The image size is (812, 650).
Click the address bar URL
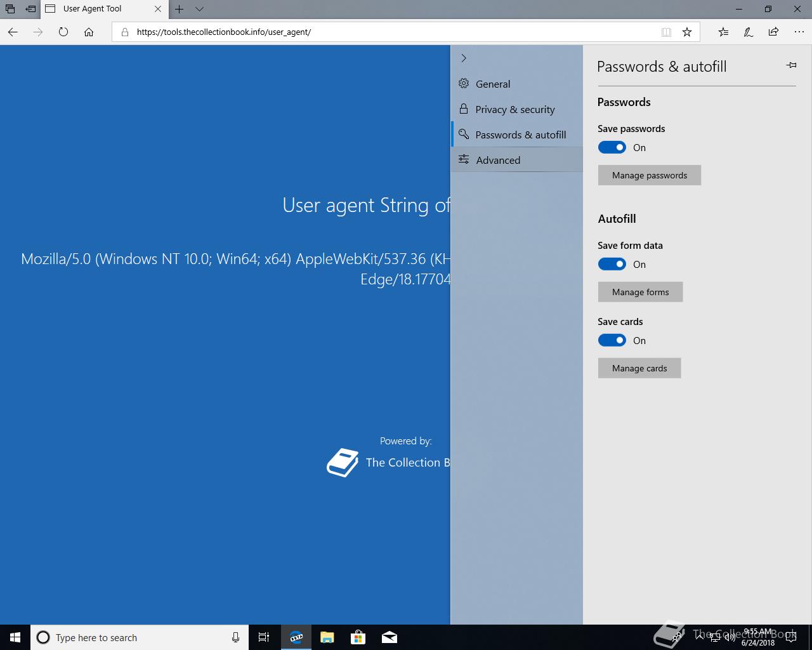pyautogui.click(x=224, y=32)
